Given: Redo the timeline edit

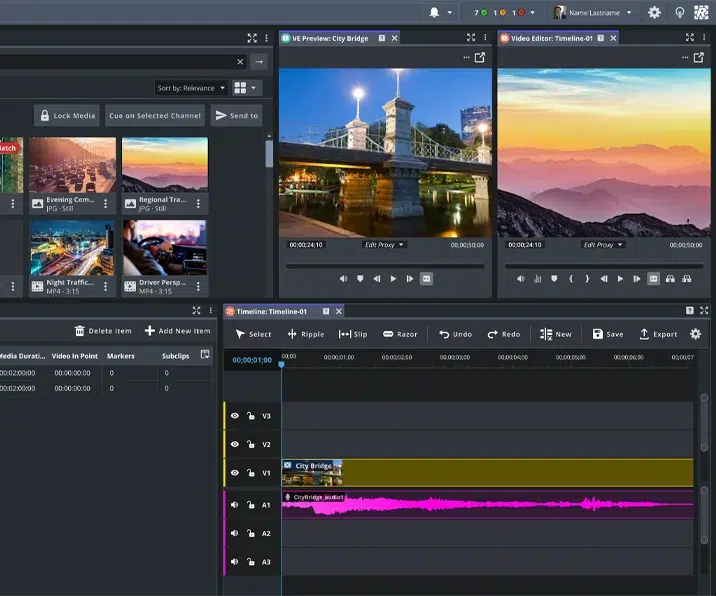Looking at the screenshot, I should click(x=504, y=334).
